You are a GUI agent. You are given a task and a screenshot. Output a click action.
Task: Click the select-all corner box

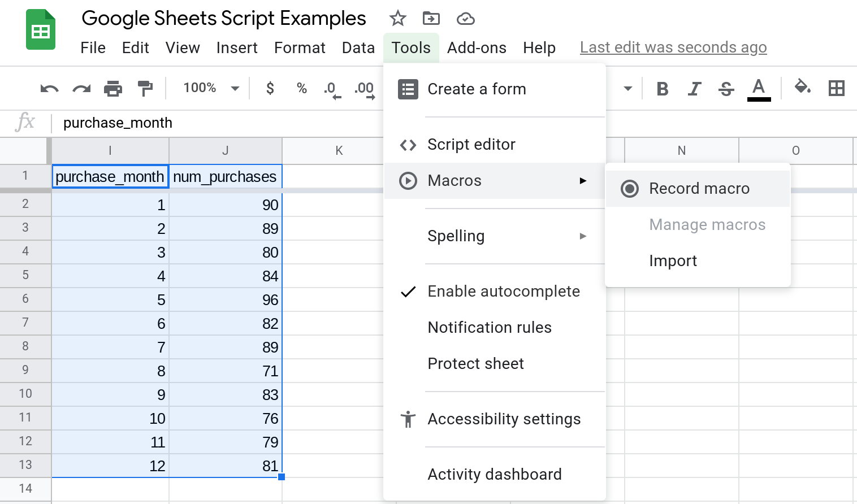(x=24, y=151)
